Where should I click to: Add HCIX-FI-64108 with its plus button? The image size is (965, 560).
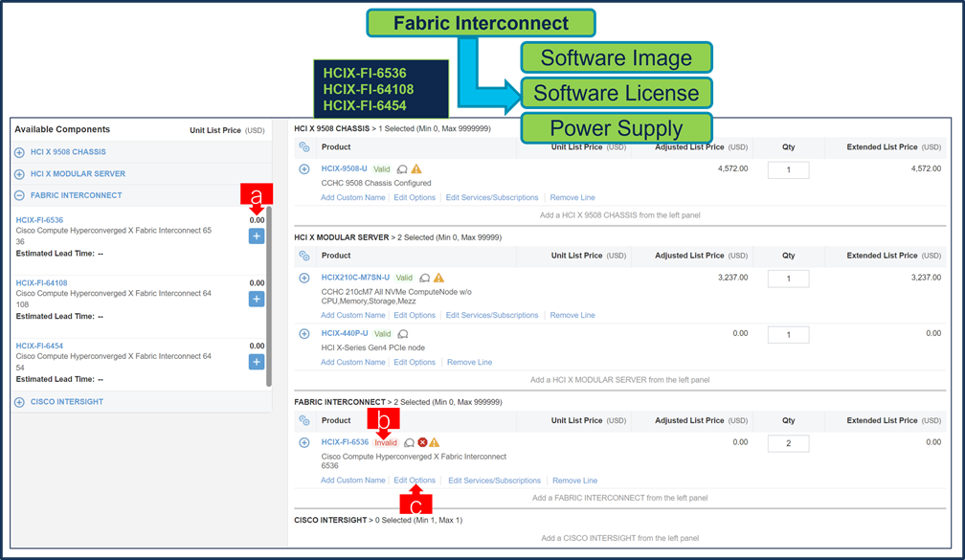click(257, 299)
